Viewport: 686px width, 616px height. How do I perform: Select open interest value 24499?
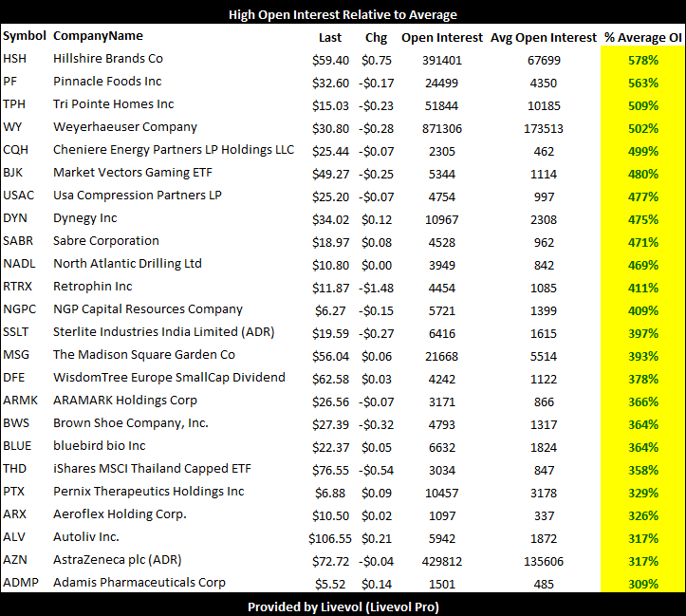(x=441, y=84)
